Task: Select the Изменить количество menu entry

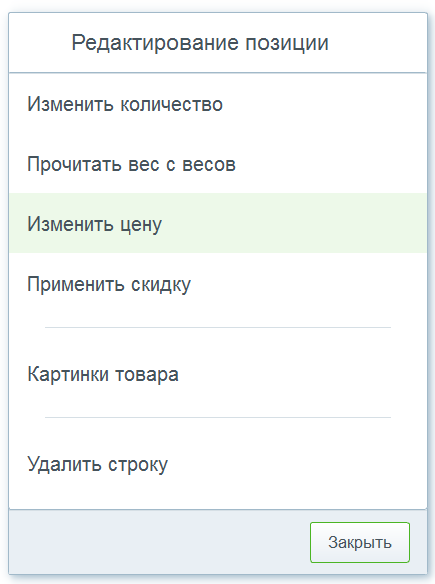Action: (x=218, y=104)
